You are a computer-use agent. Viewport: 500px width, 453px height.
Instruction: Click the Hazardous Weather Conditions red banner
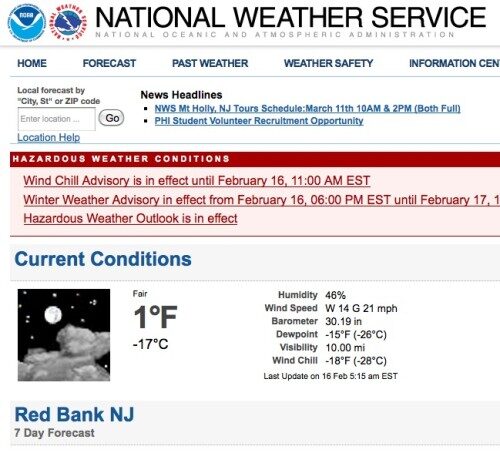coord(255,159)
